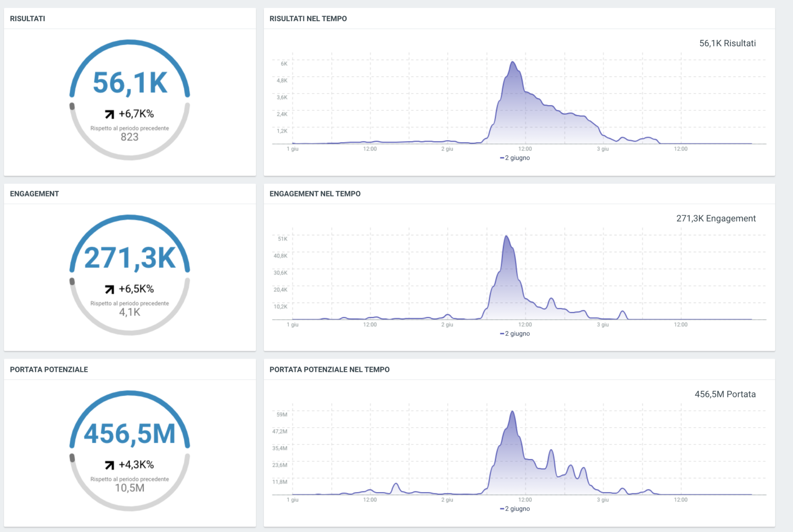Select the PORTATA POTENZIALE panel title

point(49,369)
